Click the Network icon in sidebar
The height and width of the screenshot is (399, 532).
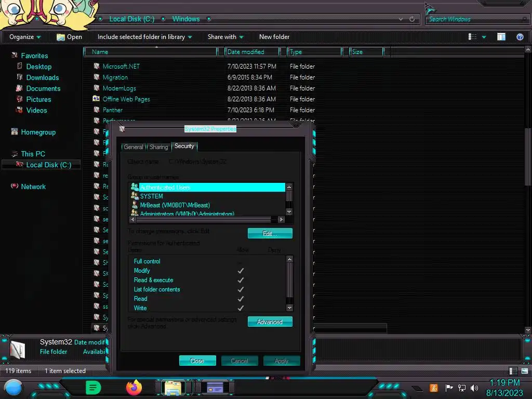pyautogui.click(x=14, y=186)
